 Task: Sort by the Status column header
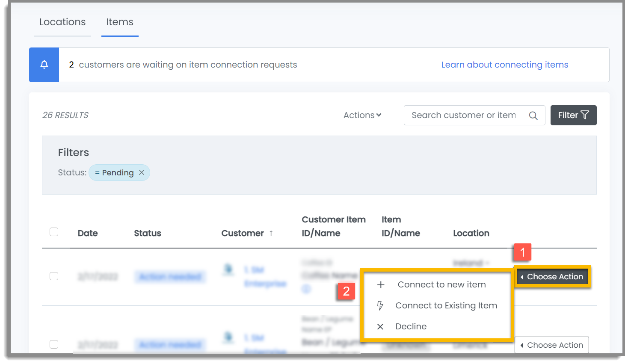148,233
